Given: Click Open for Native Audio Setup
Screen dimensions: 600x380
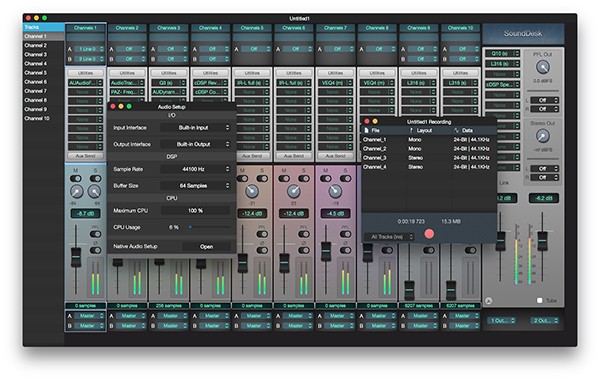Looking at the screenshot, I should 207,247.
